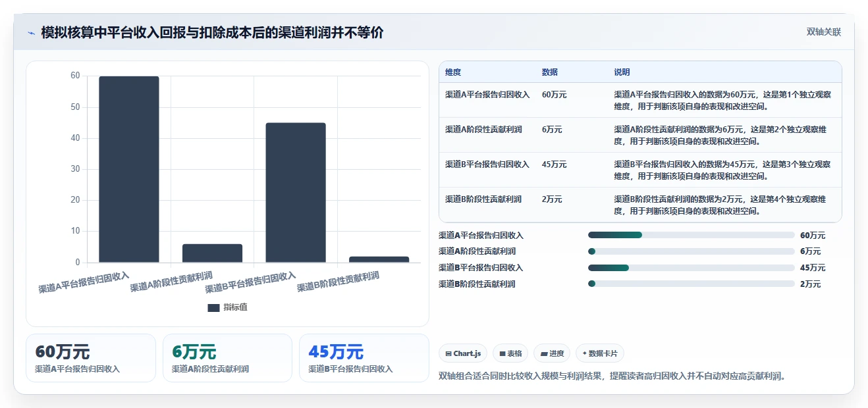Click y-axis label 60
Viewport: 868px width, 408px height.
click(x=75, y=76)
